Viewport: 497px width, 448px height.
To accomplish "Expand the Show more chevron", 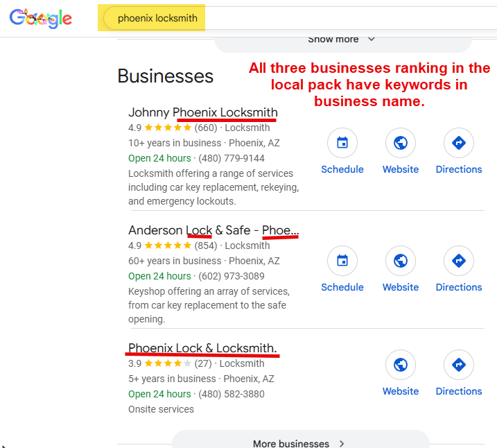I will (371, 40).
